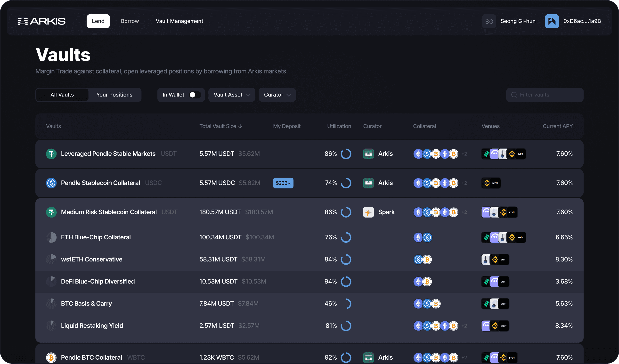Image resolution: width=619 pixels, height=364 pixels.
Task: Open the Vault Management tab
Action: [179, 21]
